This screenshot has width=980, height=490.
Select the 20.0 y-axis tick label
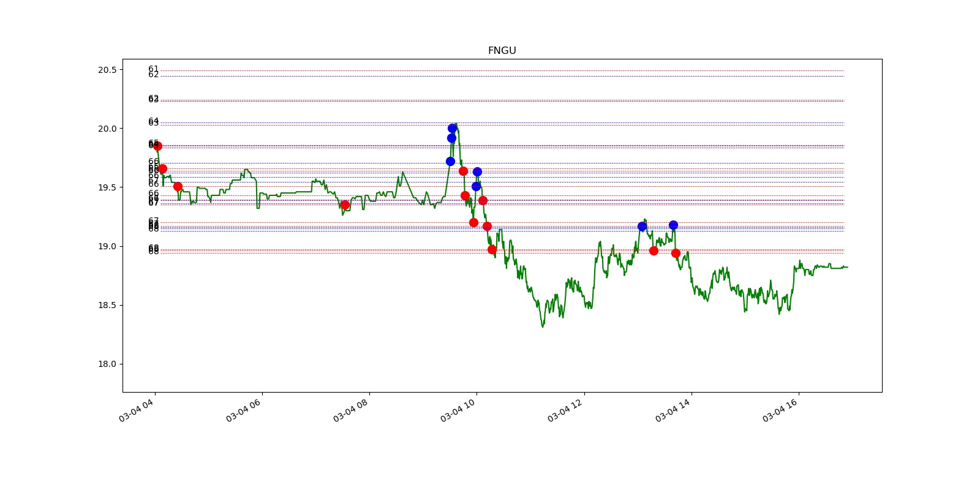(107, 129)
